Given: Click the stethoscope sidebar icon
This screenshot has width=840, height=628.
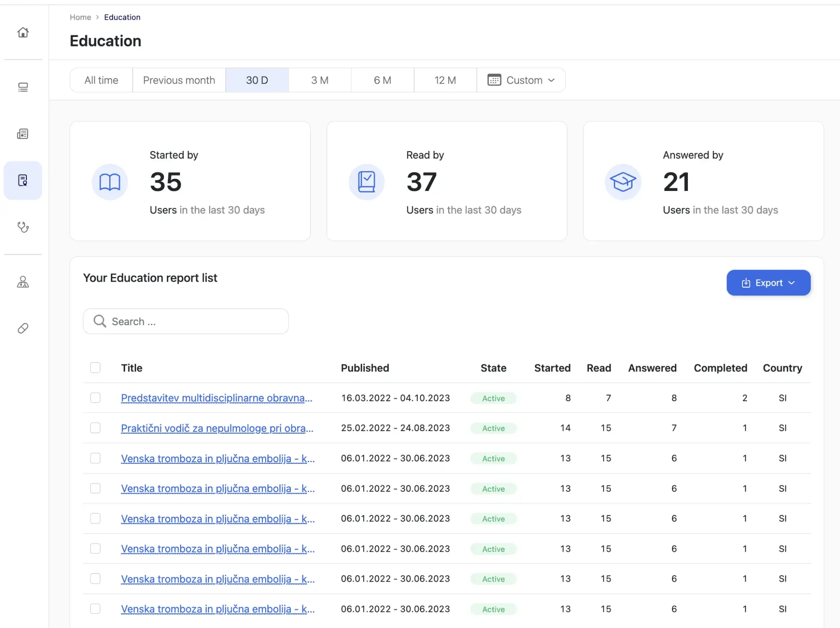Looking at the screenshot, I should pyautogui.click(x=23, y=227).
